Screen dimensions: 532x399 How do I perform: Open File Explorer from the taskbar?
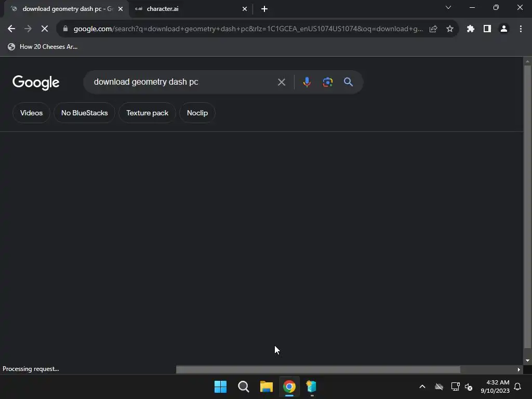click(267, 387)
